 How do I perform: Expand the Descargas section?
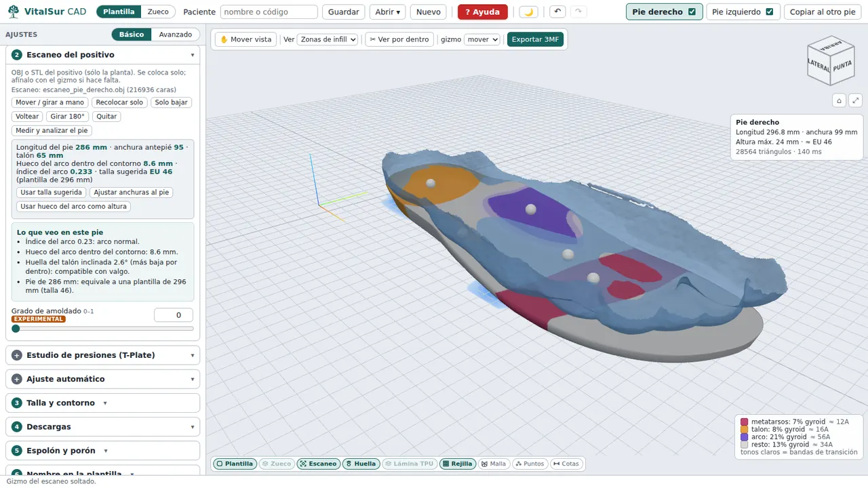coord(102,427)
